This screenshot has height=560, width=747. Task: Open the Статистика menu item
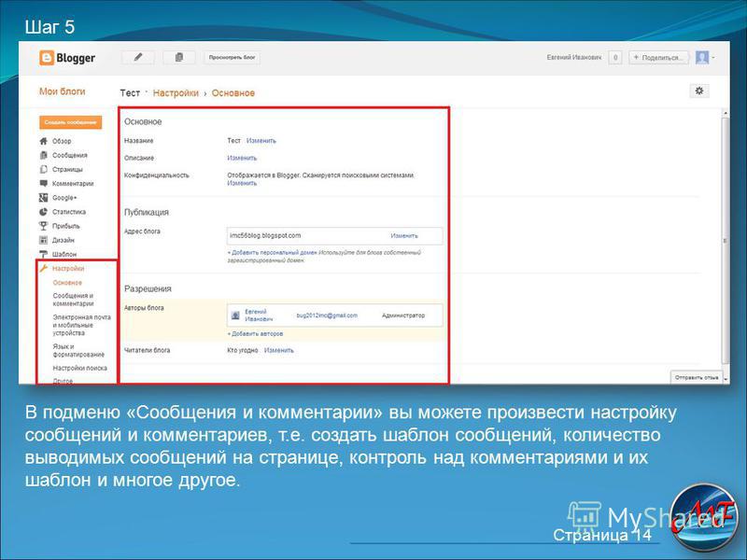pos(68,212)
